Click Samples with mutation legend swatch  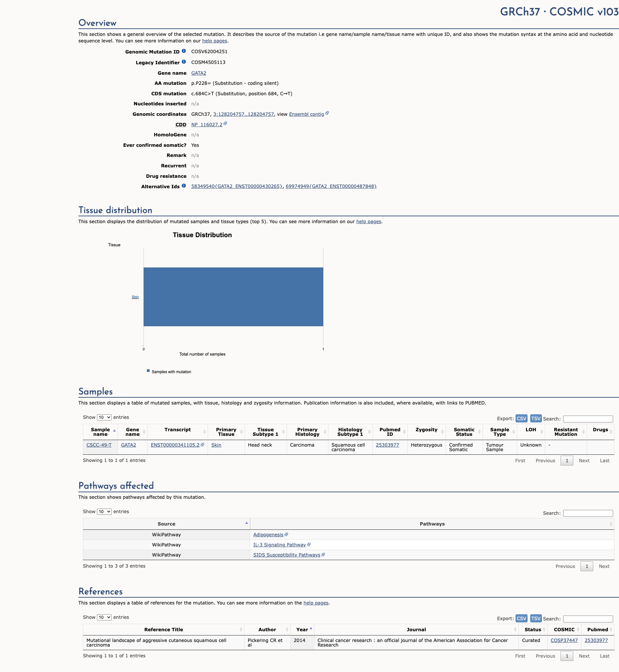(148, 371)
